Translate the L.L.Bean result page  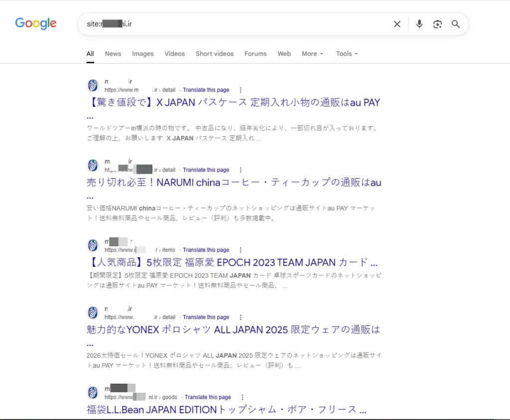[208, 397]
